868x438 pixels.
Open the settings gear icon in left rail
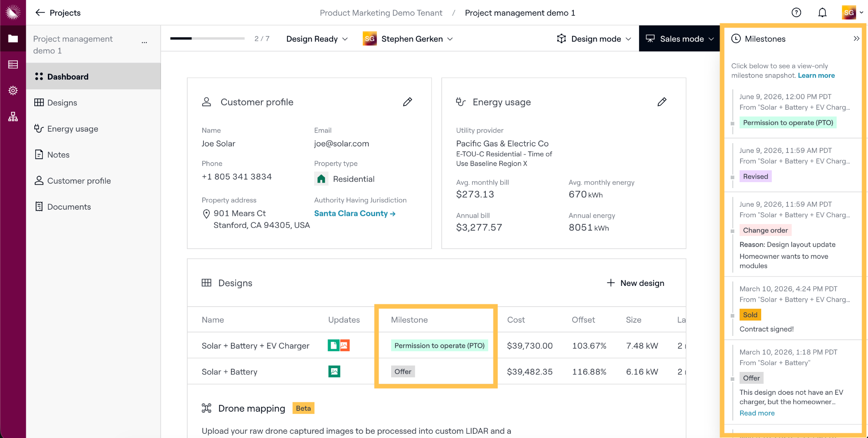[x=13, y=90]
